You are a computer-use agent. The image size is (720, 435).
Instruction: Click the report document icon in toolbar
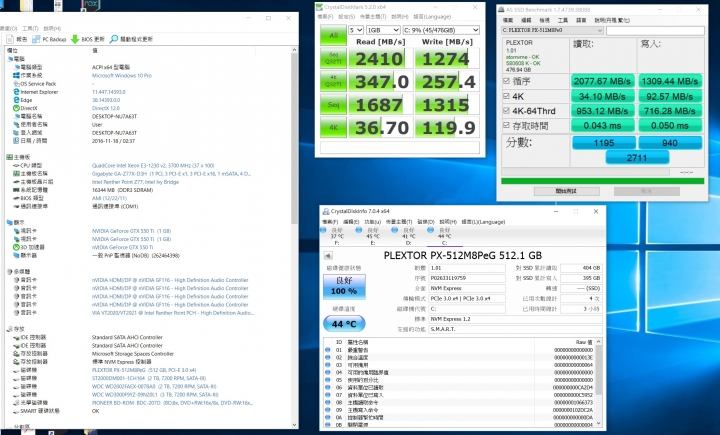(10, 40)
